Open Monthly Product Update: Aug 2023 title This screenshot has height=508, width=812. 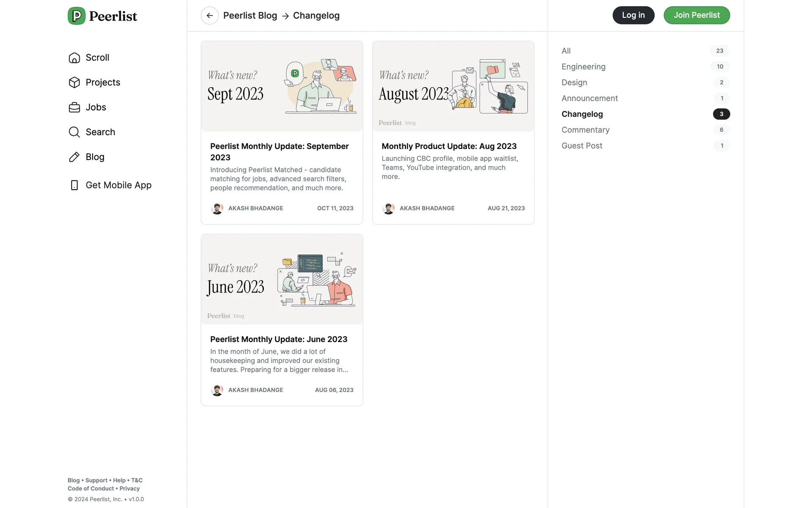pyautogui.click(x=449, y=146)
